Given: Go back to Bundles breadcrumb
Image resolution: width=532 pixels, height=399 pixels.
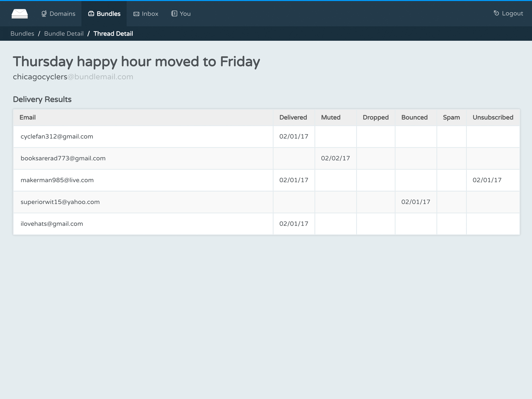Looking at the screenshot, I should [22, 34].
